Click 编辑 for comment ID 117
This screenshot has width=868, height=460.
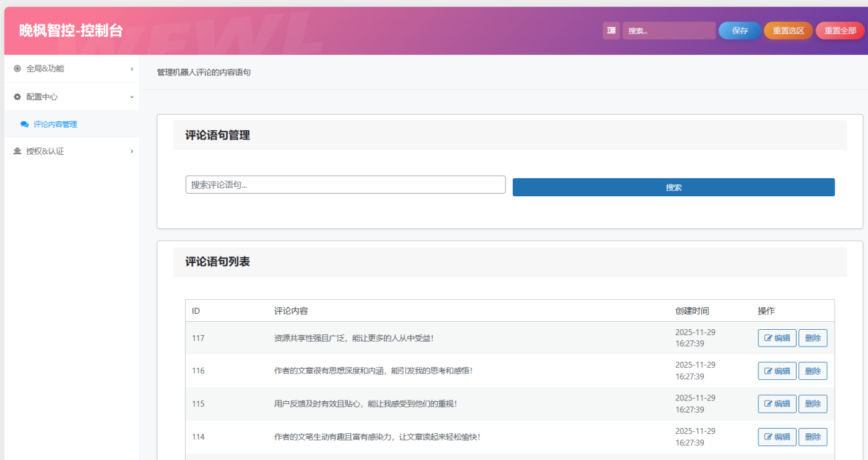777,338
